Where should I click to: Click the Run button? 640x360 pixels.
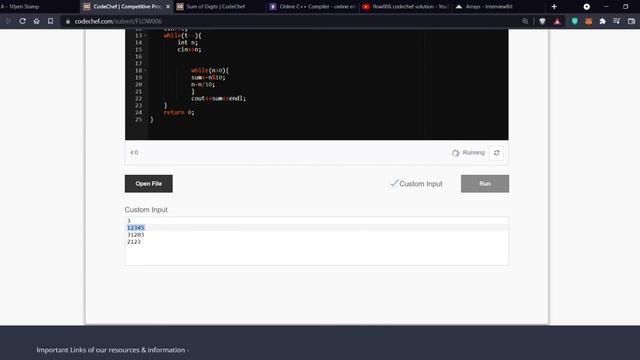pyautogui.click(x=485, y=184)
